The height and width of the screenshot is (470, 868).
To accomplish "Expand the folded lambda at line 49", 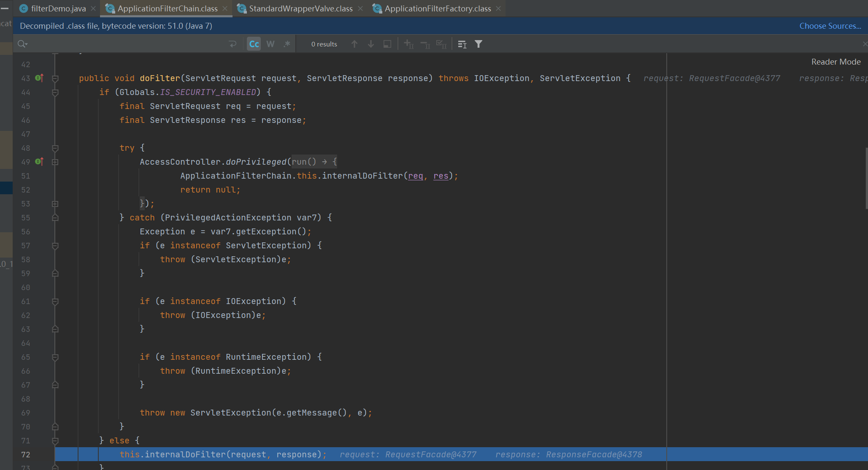I will point(55,162).
